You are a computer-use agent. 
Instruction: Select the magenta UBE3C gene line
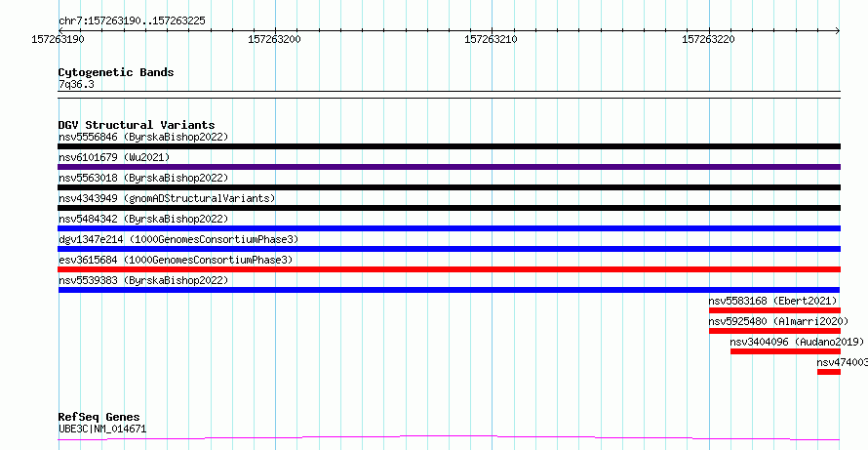coord(450,438)
